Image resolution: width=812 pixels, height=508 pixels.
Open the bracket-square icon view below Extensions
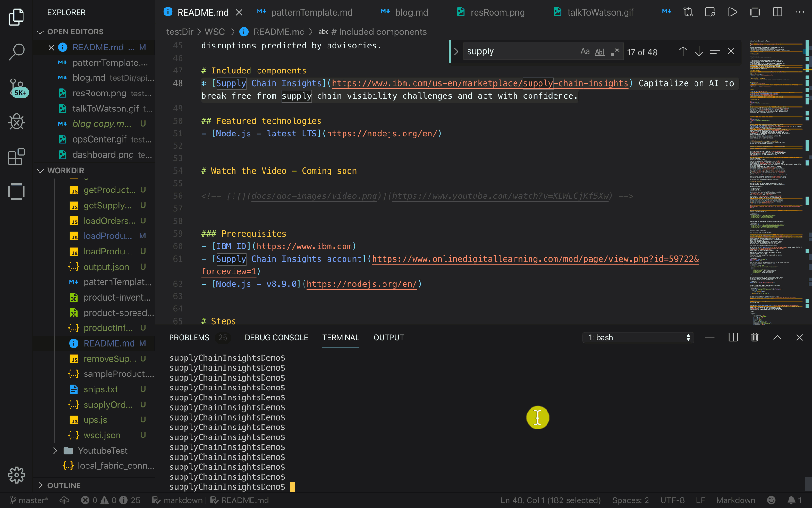click(16, 191)
